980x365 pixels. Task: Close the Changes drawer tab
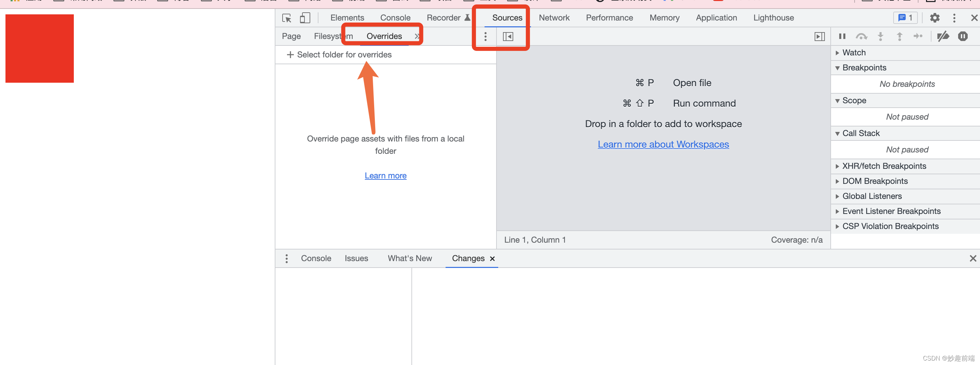click(492, 259)
